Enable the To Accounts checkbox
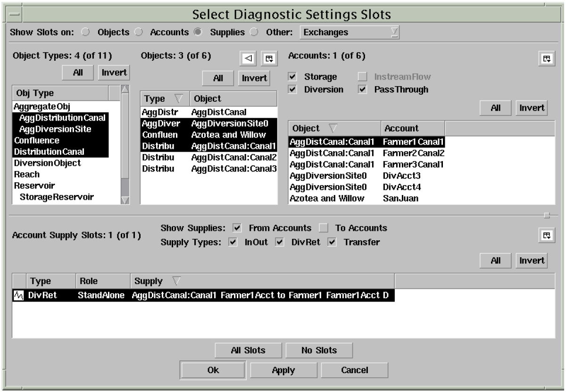This screenshot has width=566, height=392. click(x=323, y=229)
